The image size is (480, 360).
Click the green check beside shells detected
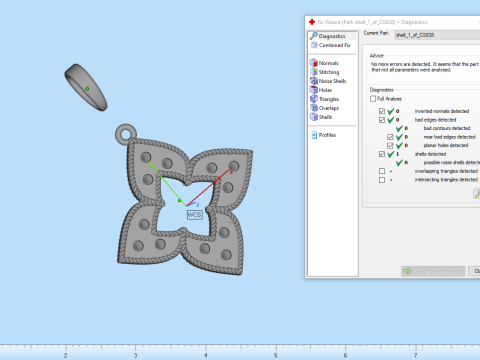391,154
